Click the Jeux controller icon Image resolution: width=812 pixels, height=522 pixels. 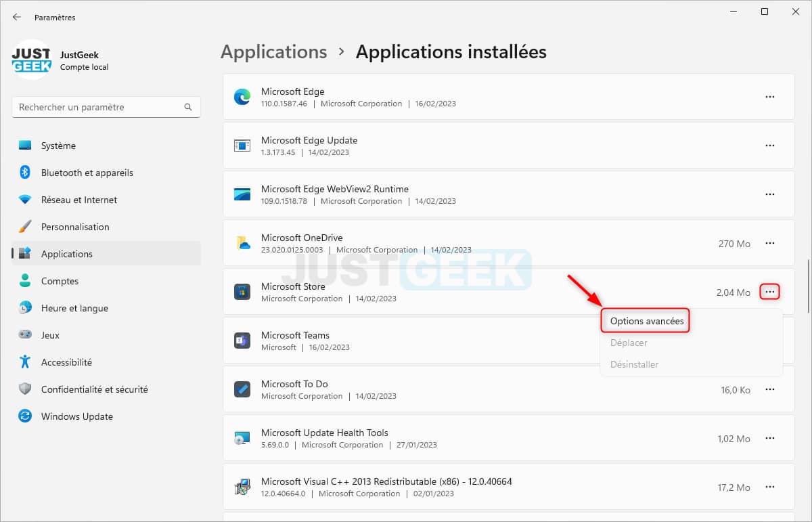[x=25, y=335]
